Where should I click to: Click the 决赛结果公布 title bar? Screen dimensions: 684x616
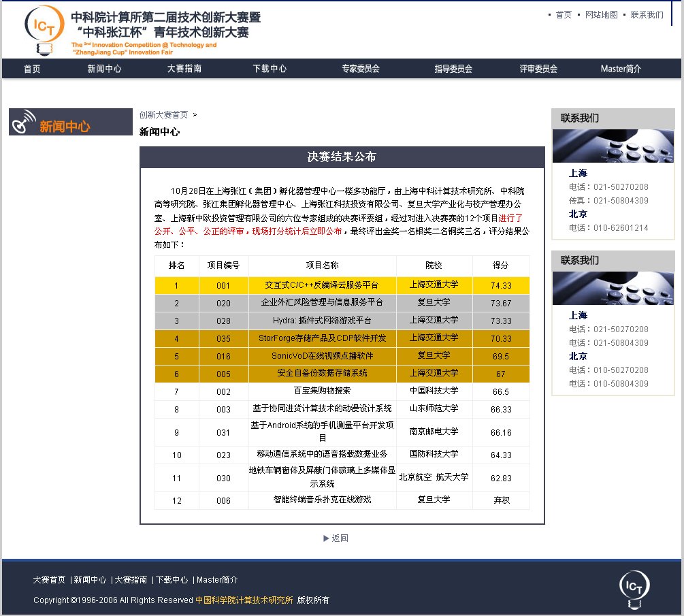342,157
